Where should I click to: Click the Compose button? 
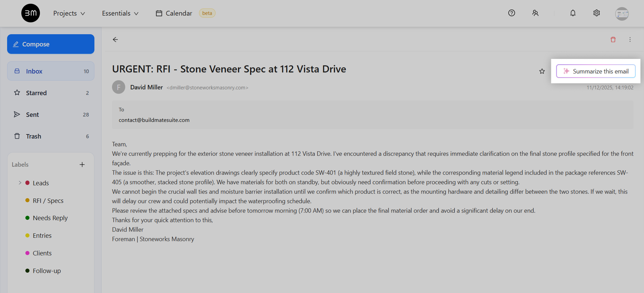pyautogui.click(x=51, y=44)
